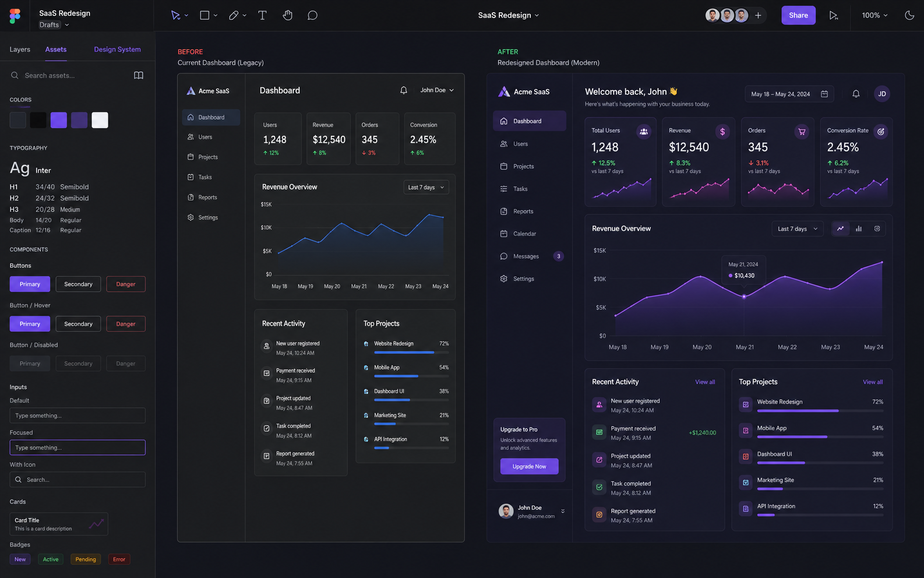Open redesigned Last 7 days dropdown
Viewport: 924px width, 578px height.
pyautogui.click(x=798, y=229)
